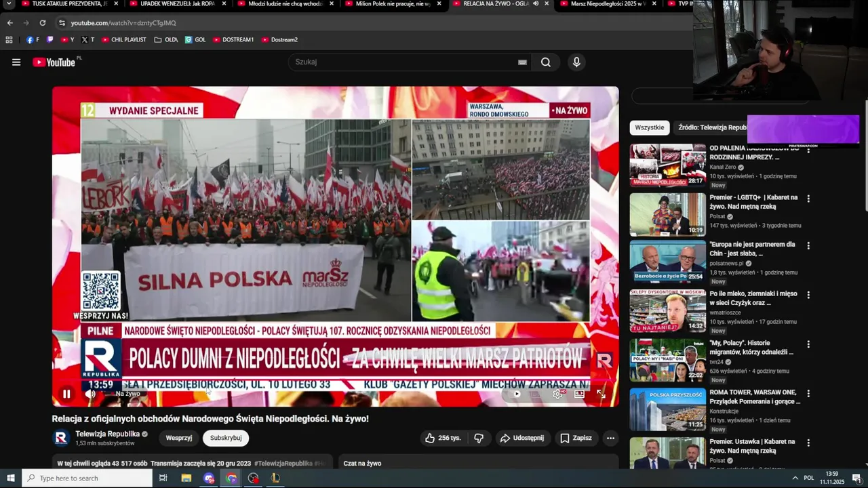This screenshot has height=488, width=868.
Task: Switch to theater mode in the player
Action: (579, 394)
